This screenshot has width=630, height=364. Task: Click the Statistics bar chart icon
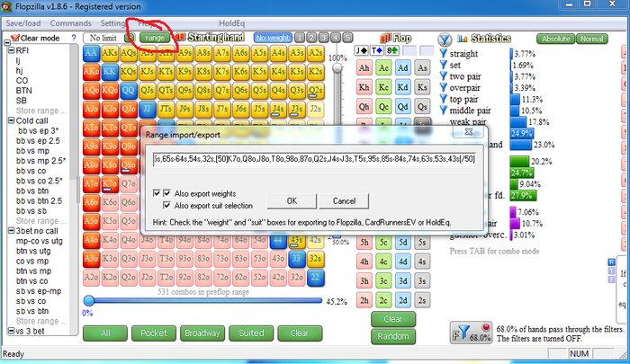(x=463, y=39)
